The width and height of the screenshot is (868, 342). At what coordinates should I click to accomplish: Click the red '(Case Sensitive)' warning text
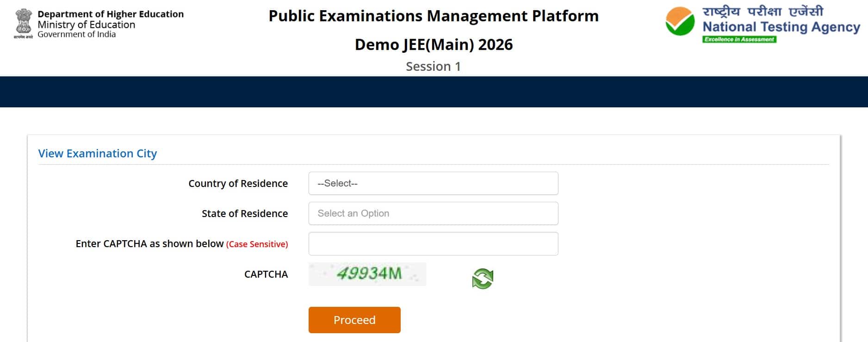(x=257, y=244)
